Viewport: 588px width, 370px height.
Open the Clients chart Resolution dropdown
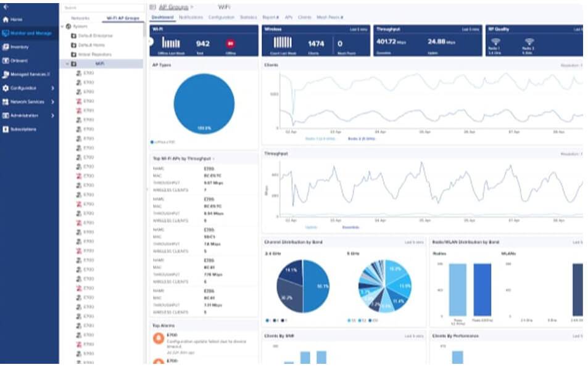coord(571,65)
